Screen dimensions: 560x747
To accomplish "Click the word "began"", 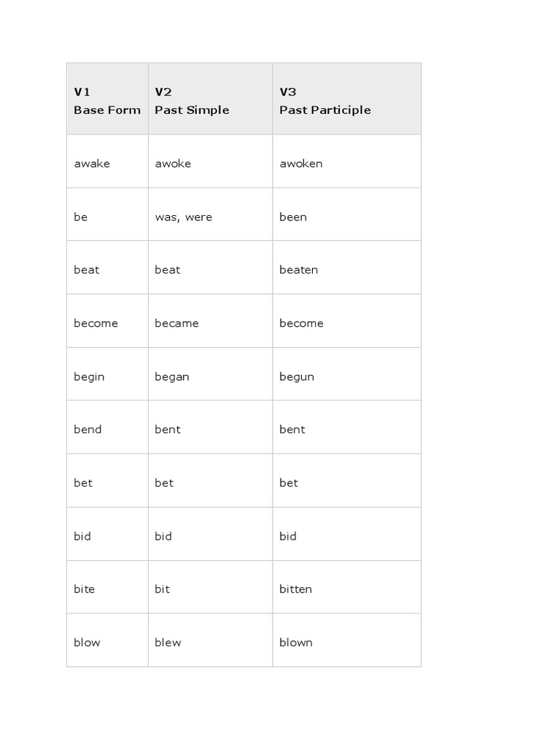I will coord(172,376).
